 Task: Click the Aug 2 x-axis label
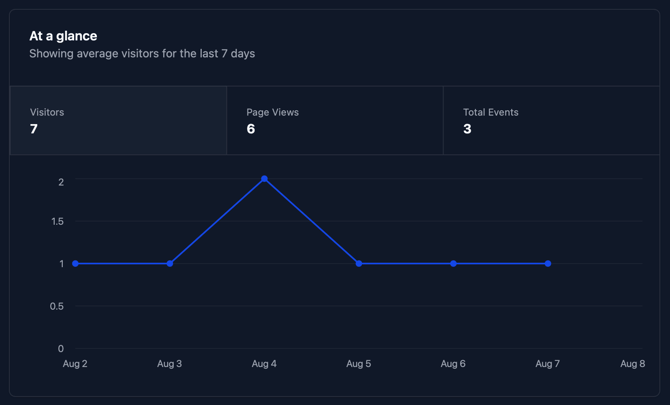76,364
